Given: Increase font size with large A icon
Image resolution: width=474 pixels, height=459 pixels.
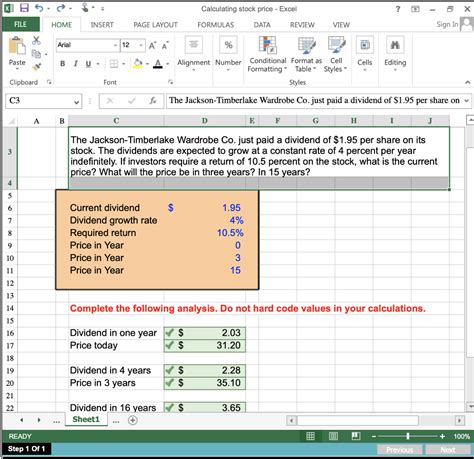Looking at the screenshot, I should tap(152, 45).
